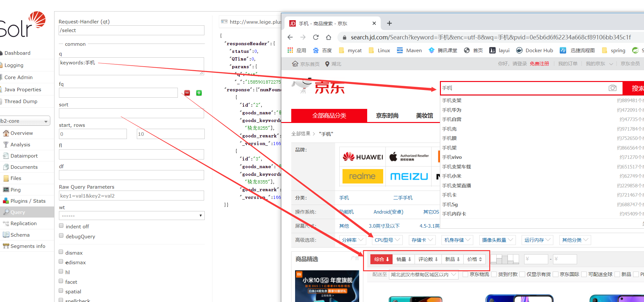This screenshot has width=644, height=302.
Task: Click the 免费注册 link
Action: click(x=539, y=64)
